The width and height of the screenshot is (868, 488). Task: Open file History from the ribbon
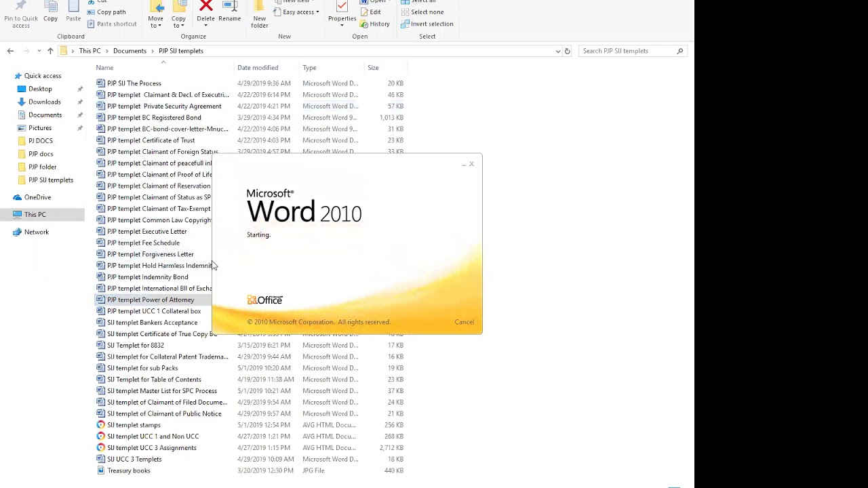374,24
